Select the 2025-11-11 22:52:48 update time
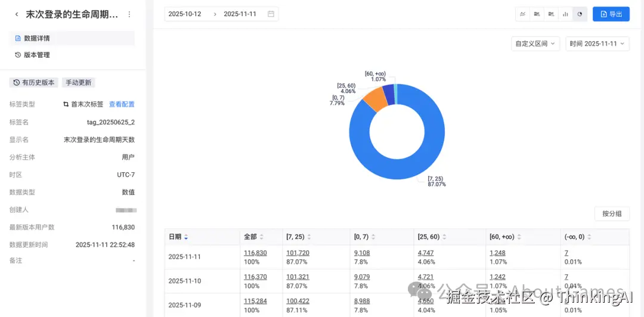 [105, 245]
